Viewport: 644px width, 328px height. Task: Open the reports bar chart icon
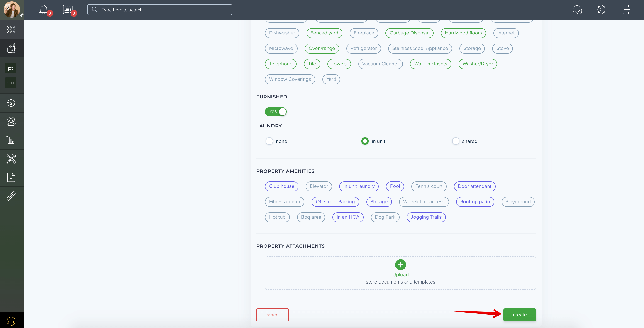pos(11,140)
